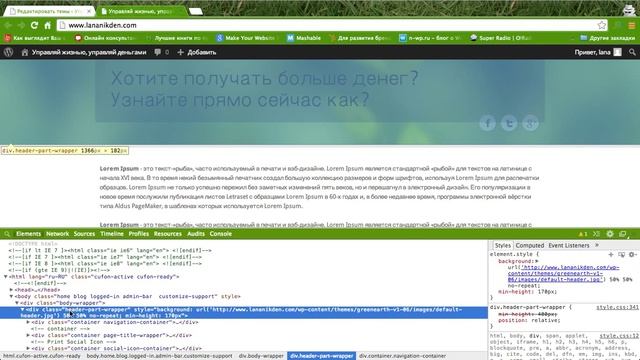This screenshot has height=360, width=640.
Task: Show more sidebar tabs with the chevron
Action: (597, 245)
